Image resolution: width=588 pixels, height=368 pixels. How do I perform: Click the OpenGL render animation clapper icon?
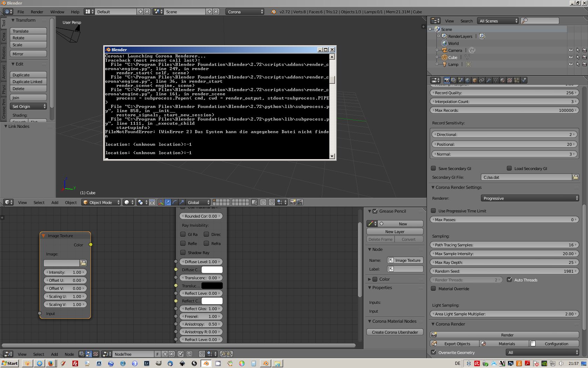point(300,202)
